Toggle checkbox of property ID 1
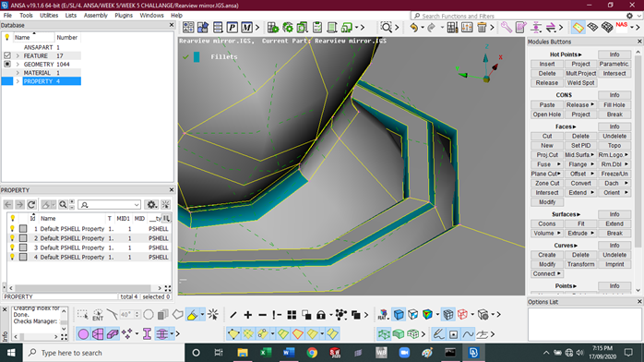644x362 pixels. (23, 228)
